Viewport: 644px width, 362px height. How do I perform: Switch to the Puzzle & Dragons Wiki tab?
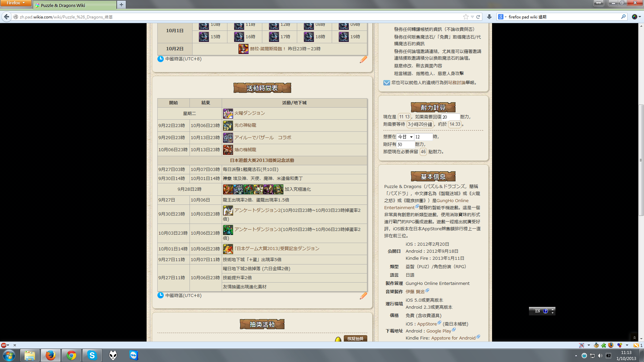pyautogui.click(x=75, y=5)
